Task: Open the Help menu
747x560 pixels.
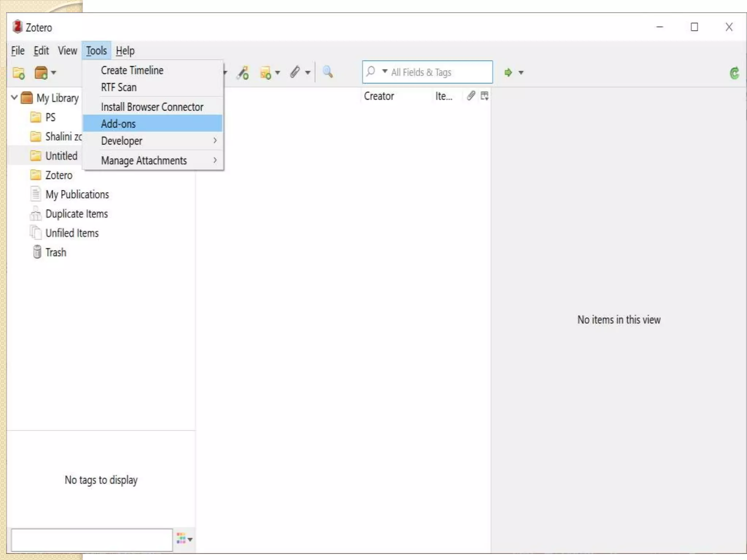Action: tap(125, 51)
